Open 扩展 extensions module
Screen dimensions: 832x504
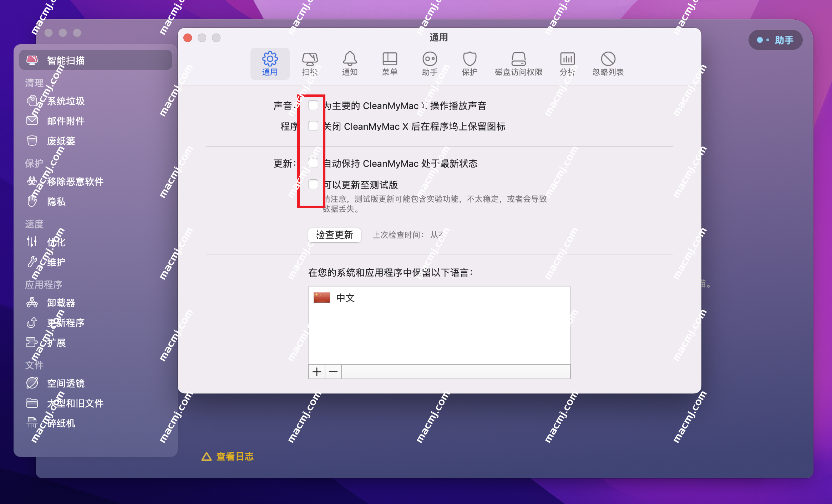(x=96, y=343)
